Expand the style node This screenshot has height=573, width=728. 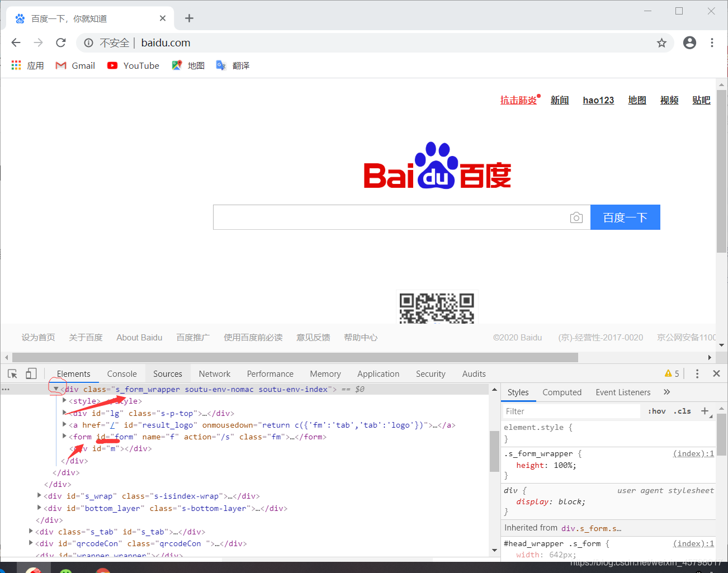tap(64, 400)
